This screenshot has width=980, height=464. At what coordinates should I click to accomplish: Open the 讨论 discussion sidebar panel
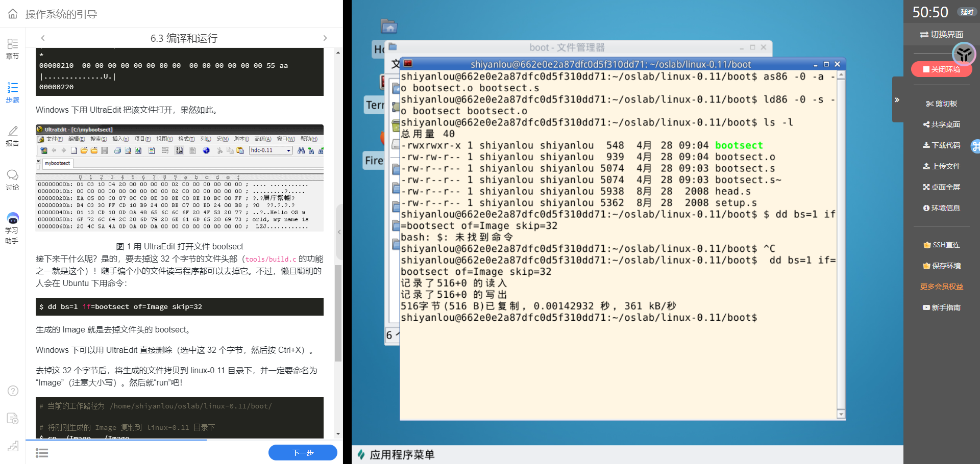point(12,180)
